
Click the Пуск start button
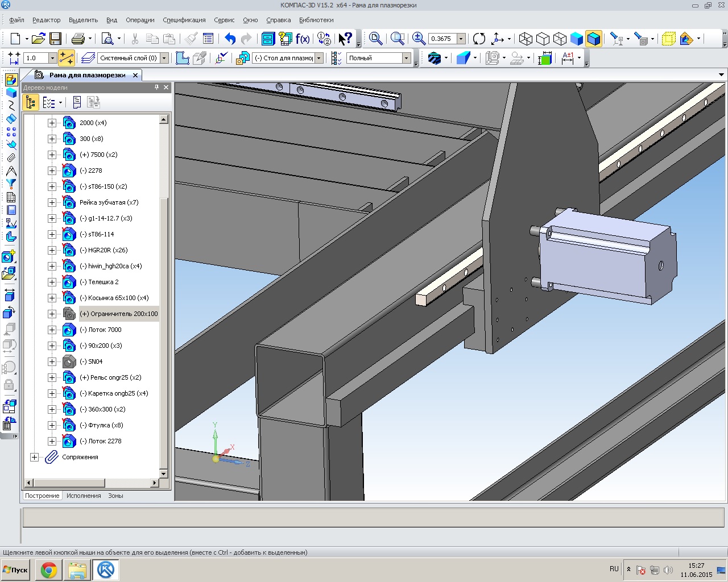(15, 569)
